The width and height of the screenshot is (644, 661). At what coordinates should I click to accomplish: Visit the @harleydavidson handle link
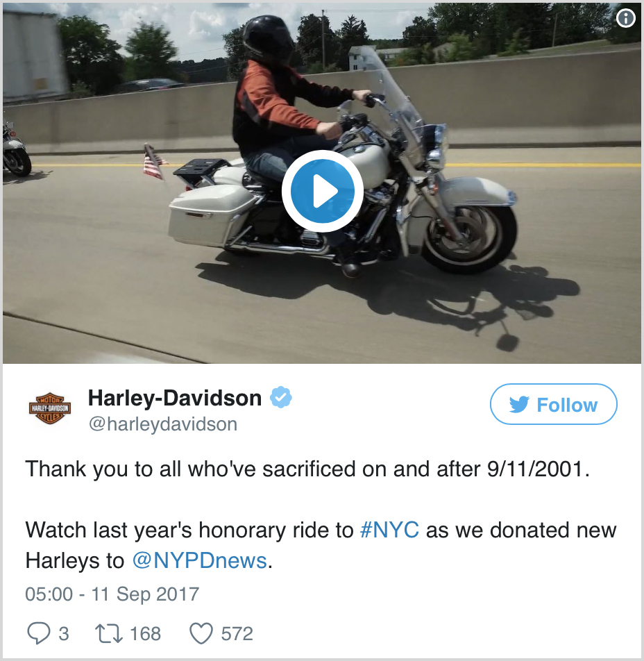[x=162, y=424]
